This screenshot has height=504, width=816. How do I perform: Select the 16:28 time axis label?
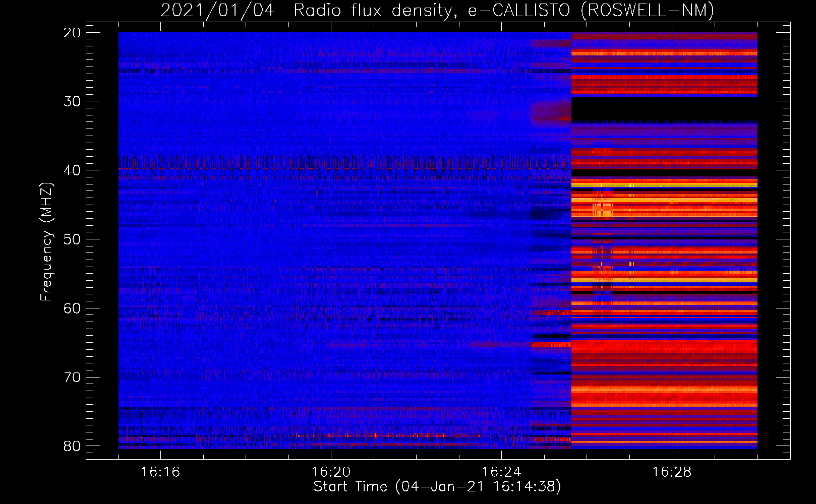(x=672, y=472)
